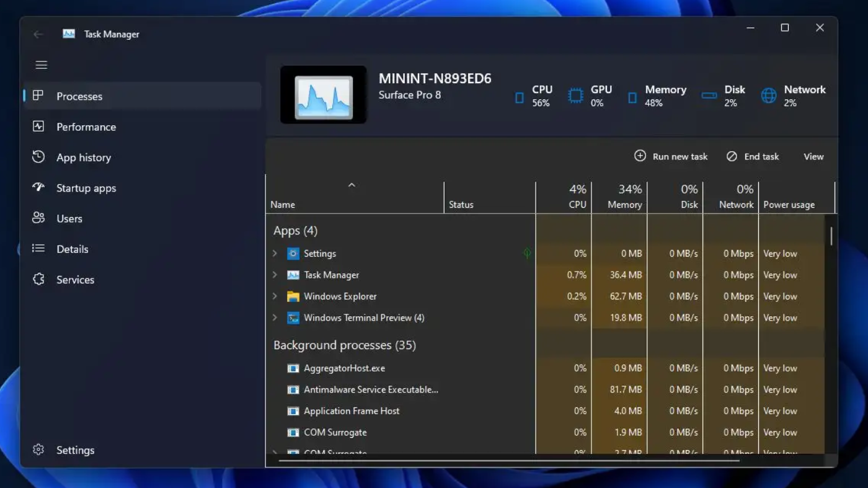This screenshot has height=488, width=868.
Task: Click the Memory usage indicator in the header
Action: coord(656,95)
